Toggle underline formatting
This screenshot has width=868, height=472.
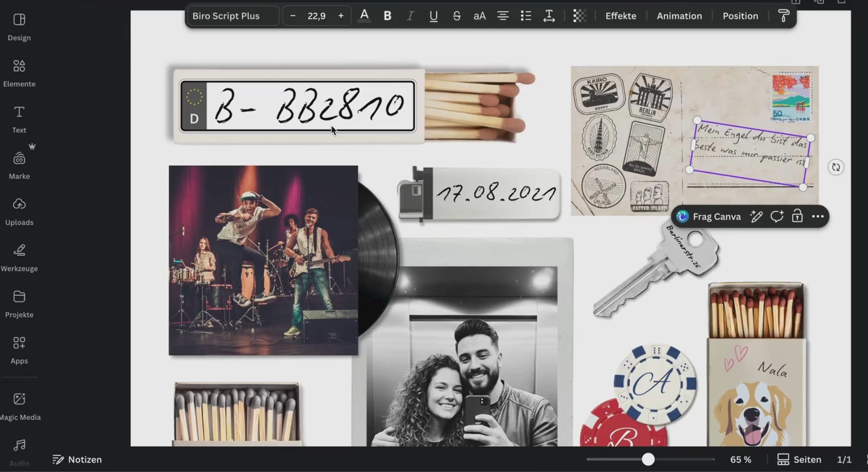coord(433,16)
